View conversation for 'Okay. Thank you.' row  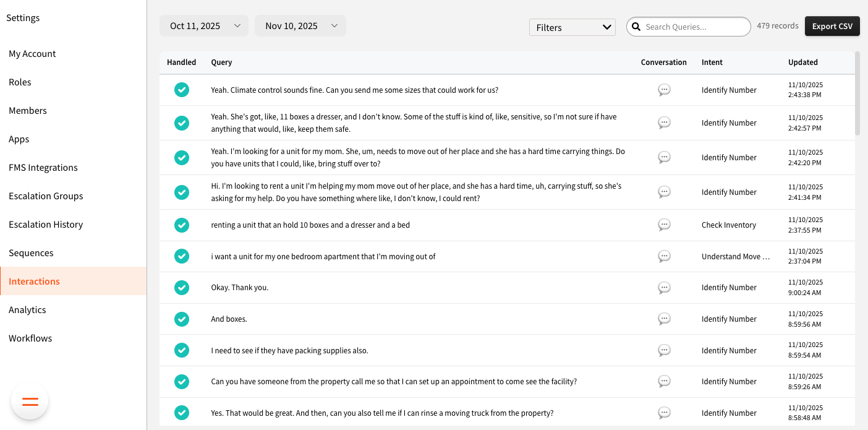click(664, 288)
